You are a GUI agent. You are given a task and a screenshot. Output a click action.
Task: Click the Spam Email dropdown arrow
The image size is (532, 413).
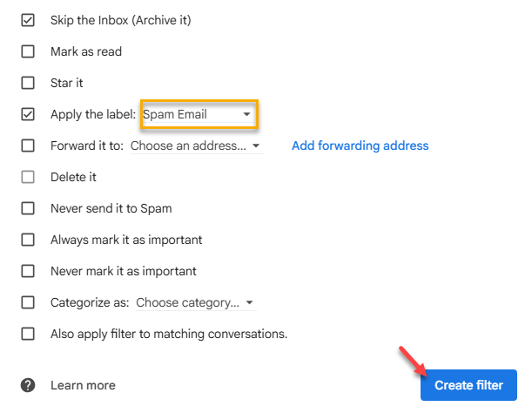click(x=247, y=114)
